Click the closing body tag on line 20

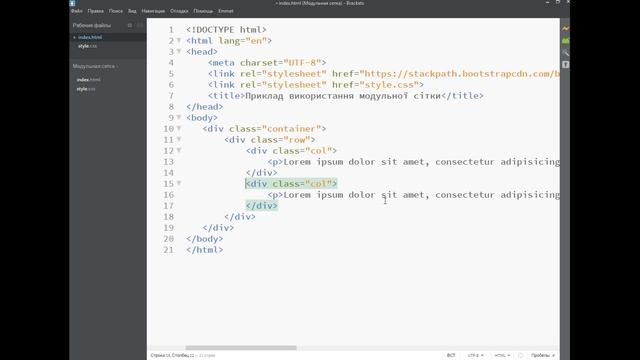(204, 239)
